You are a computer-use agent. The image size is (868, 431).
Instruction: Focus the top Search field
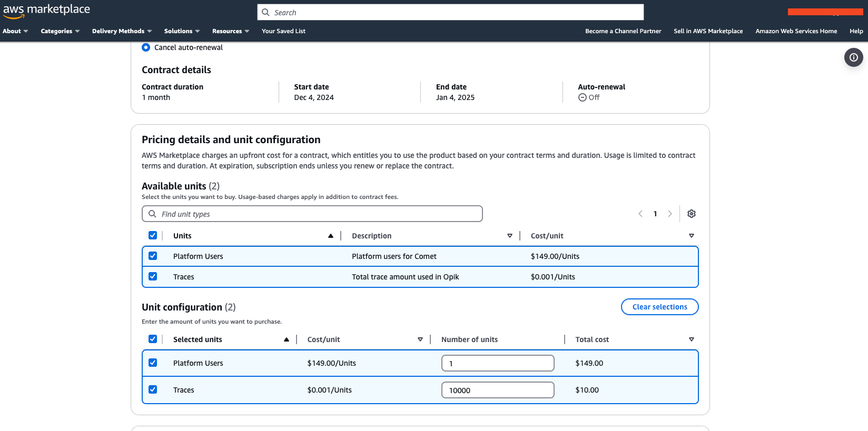[450, 12]
